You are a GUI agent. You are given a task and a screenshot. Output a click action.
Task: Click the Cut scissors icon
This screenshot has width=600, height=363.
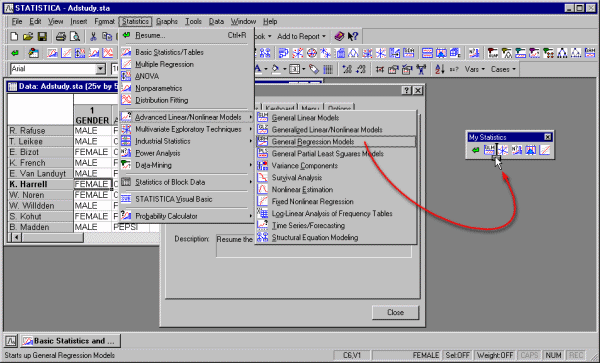(93, 36)
